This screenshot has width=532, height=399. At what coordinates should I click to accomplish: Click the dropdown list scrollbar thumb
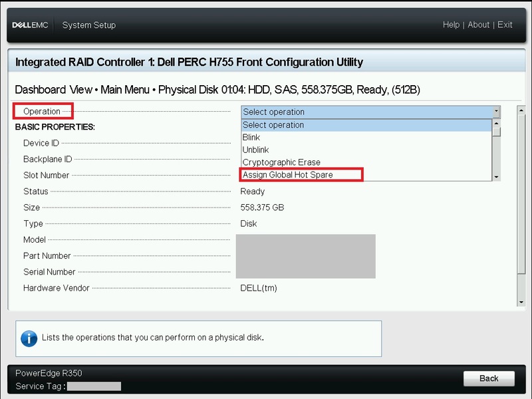pyautogui.click(x=496, y=132)
